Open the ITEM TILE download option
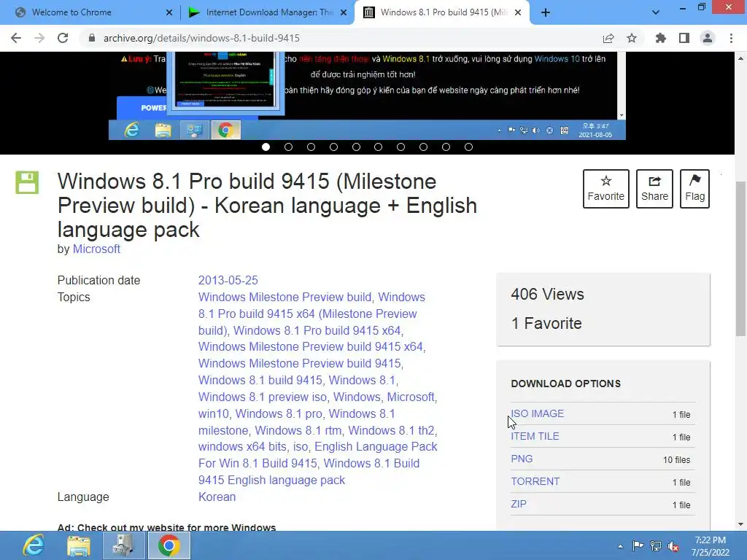 coord(535,436)
